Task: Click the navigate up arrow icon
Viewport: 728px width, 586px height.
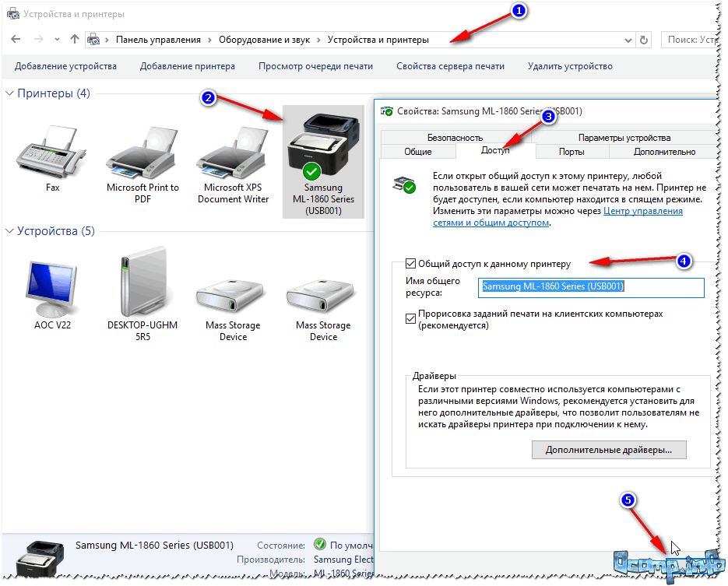Action: point(75,39)
